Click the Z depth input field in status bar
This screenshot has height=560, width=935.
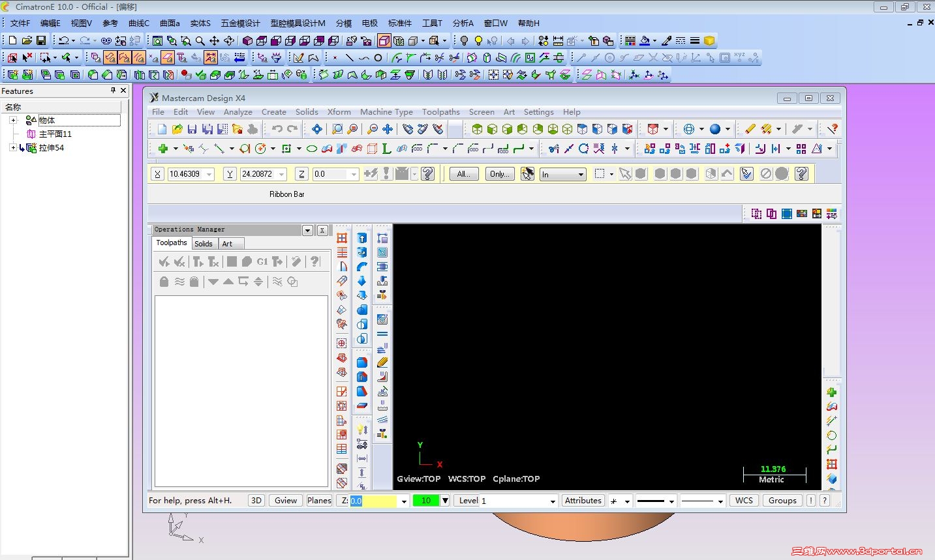click(373, 501)
